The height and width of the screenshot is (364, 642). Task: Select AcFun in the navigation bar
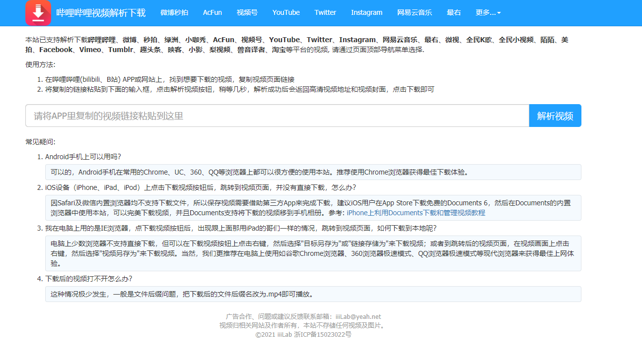coord(213,12)
